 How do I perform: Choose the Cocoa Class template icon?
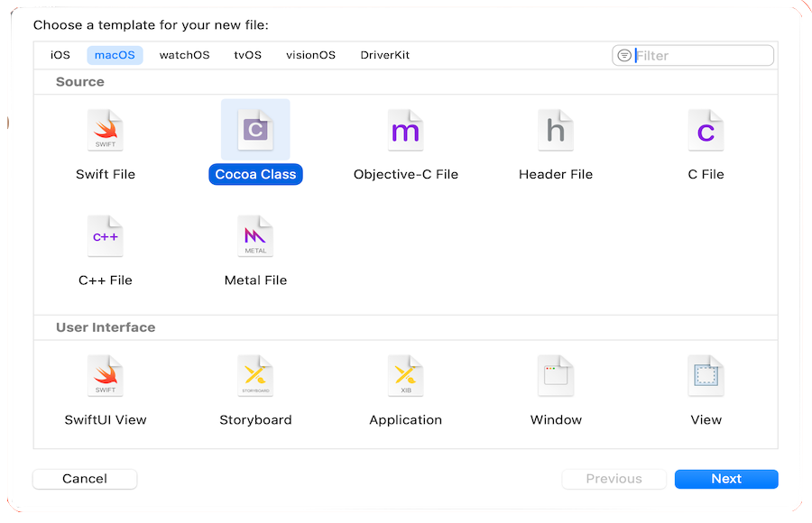255,131
